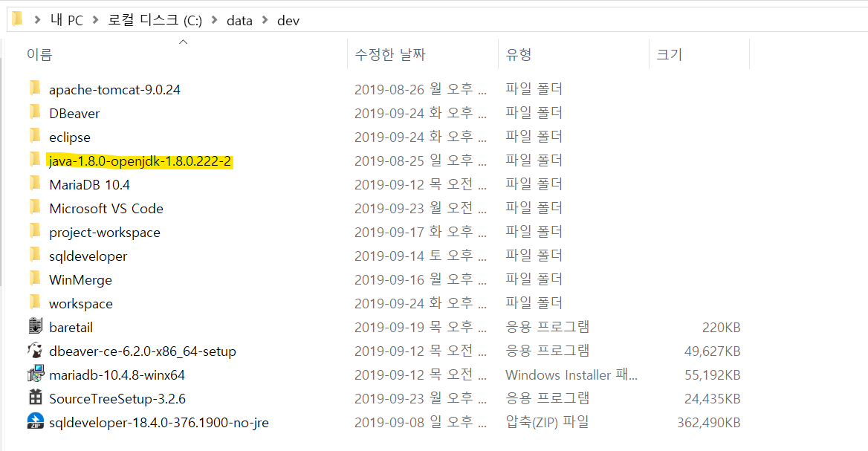Screen dimensions: 868x451
Task: Click the project-workspace folder icon
Action: [x=35, y=231]
